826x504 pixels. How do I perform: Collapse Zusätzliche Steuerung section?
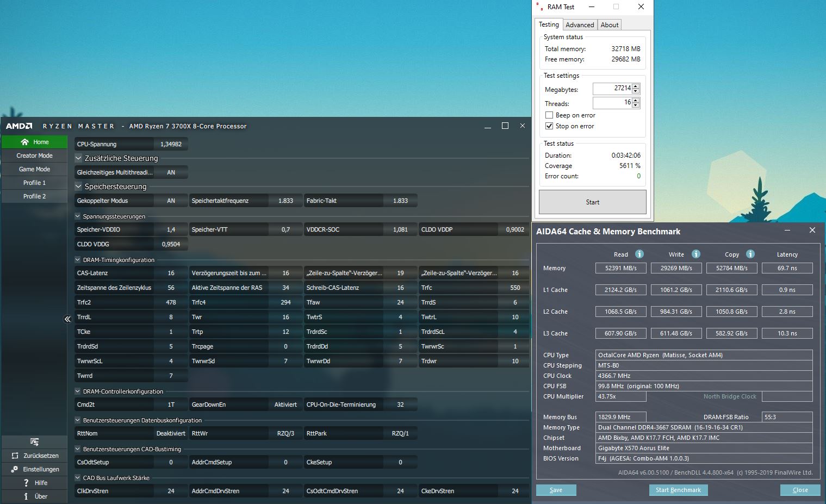[x=78, y=158]
